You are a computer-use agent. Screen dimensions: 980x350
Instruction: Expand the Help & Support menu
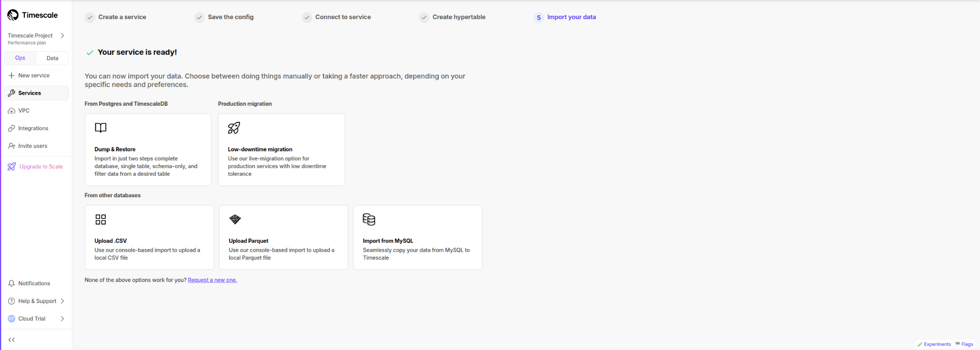click(x=62, y=301)
